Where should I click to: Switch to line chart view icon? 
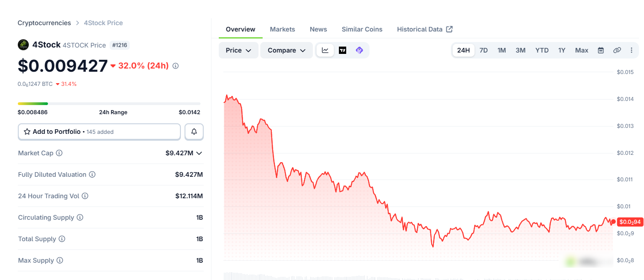pyautogui.click(x=325, y=50)
